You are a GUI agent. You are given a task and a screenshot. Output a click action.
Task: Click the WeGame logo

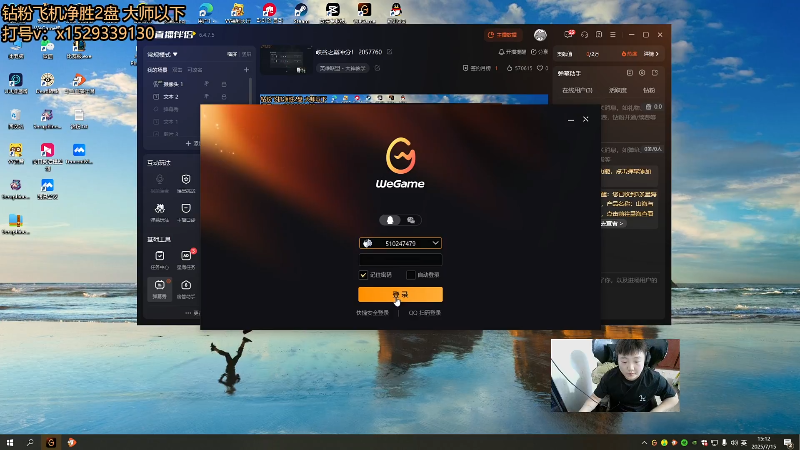click(x=400, y=163)
